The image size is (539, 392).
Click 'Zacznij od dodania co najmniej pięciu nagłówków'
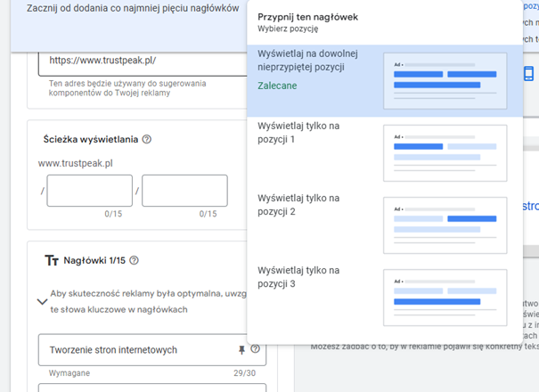tap(133, 8)
